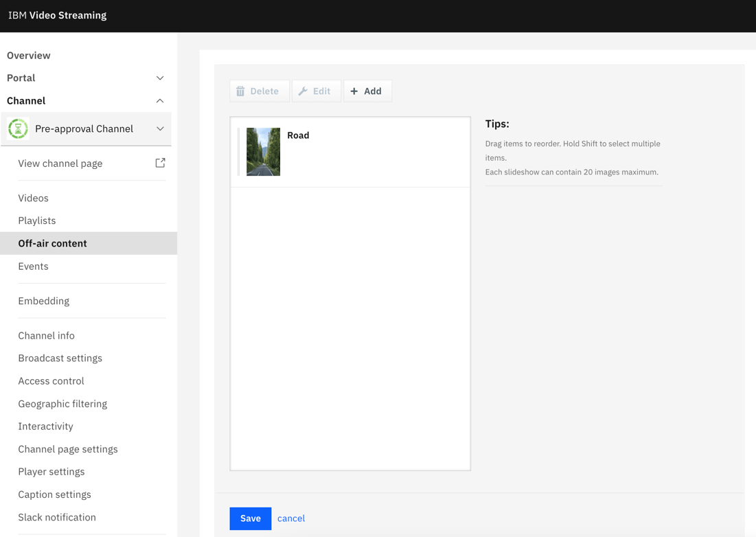Go to Playlists section
This screenshot has height=537, width=756.
point(36,221)
